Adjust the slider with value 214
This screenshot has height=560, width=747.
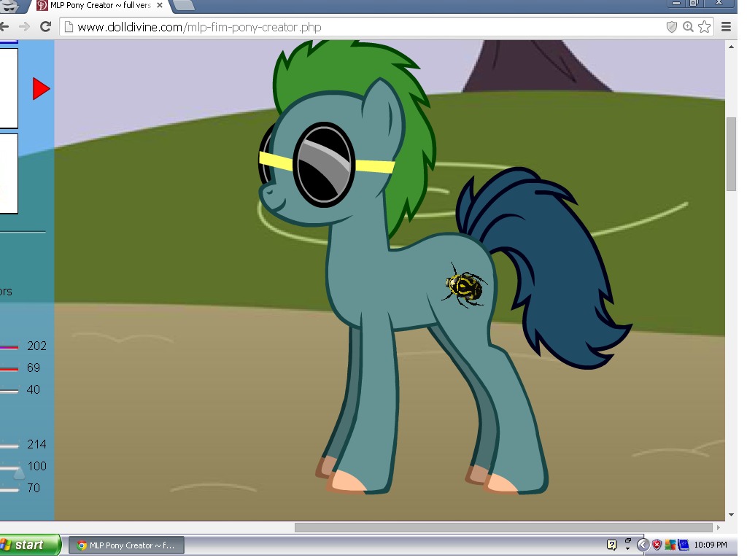[x=9, y=446]
